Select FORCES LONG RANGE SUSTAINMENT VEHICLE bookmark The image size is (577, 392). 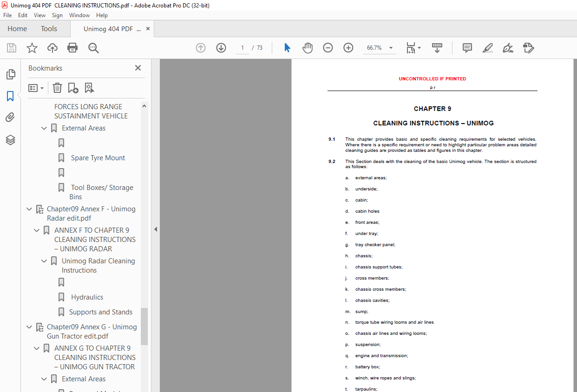[91, 111]
